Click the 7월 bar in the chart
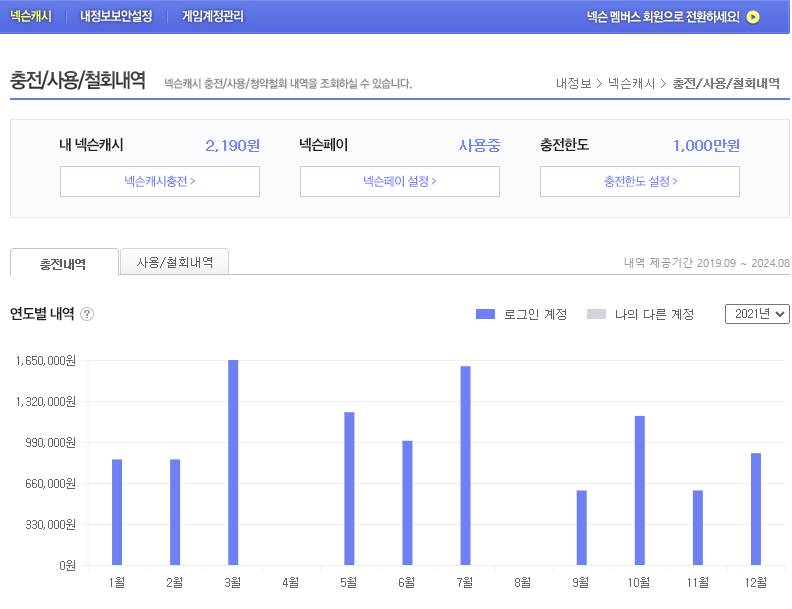The height and width of the screenshot is (609, 792). coord(465,466)
